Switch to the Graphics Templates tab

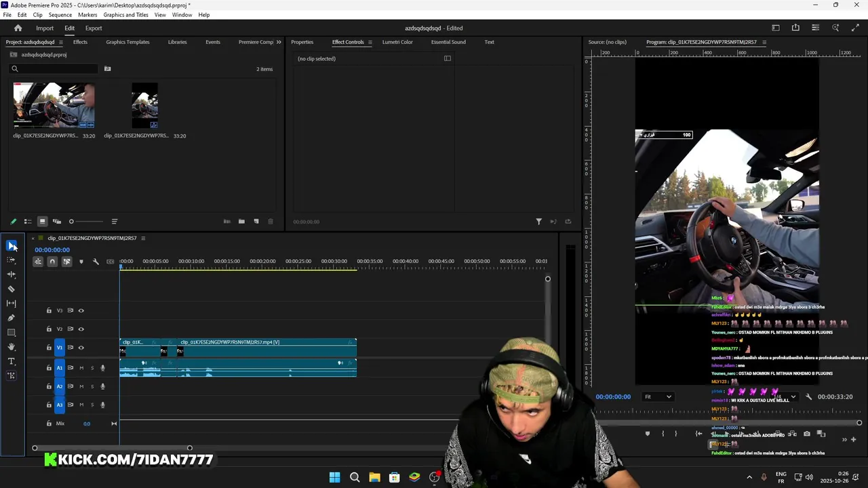click(127, 42)
